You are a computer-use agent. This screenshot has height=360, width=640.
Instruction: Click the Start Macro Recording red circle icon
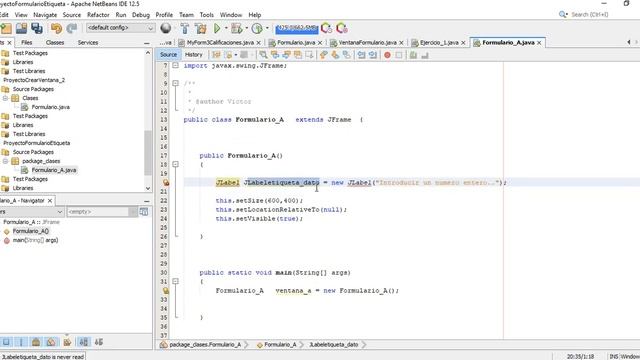click(387, 55)
